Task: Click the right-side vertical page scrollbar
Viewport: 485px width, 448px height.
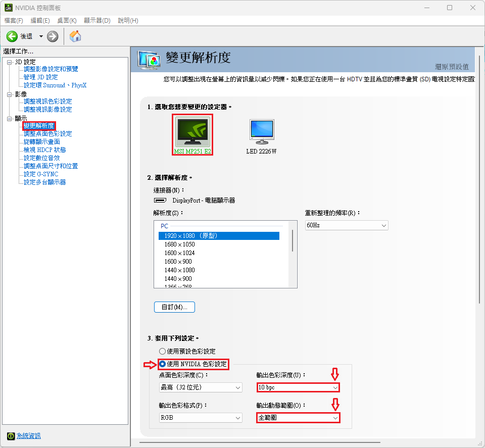Action: [x=479, y=179]
